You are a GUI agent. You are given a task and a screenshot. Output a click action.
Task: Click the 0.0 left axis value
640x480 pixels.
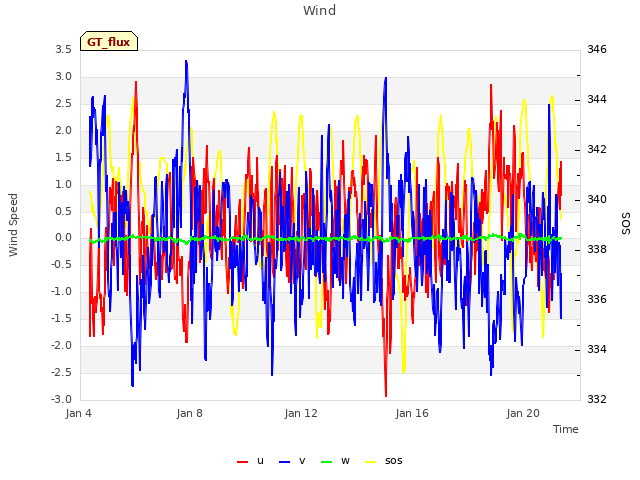pyautogui.click(x=63, y=238)
